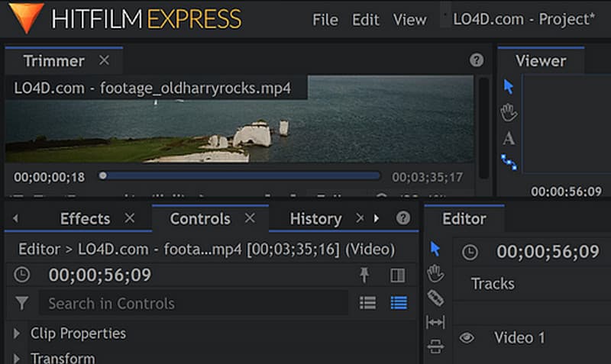Open help for the Controls panel

[x=403, y=218]
